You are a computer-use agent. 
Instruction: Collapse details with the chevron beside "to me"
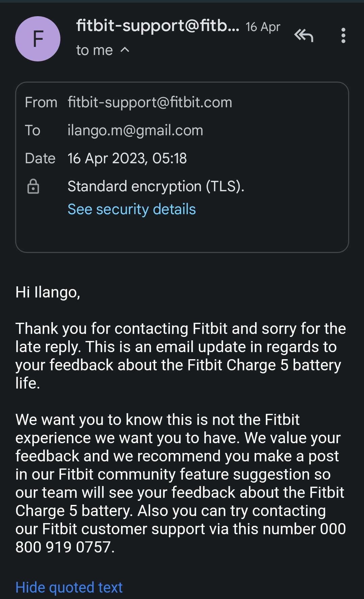point(125,50)
